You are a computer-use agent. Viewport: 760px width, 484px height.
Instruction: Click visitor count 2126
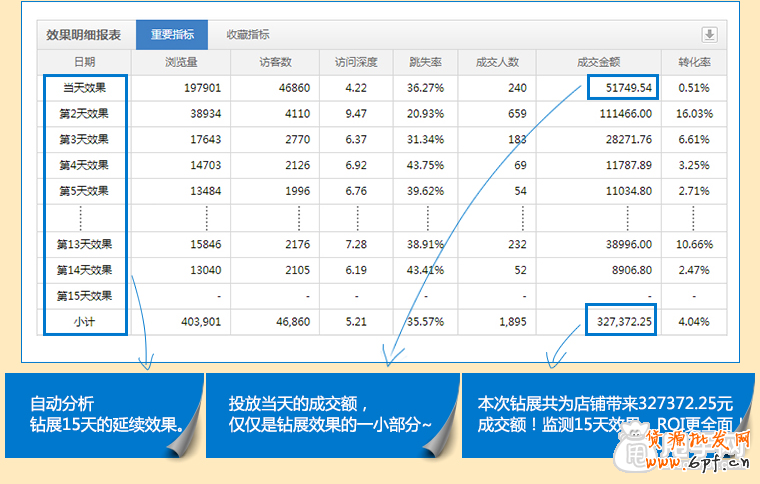coord(298,165)
